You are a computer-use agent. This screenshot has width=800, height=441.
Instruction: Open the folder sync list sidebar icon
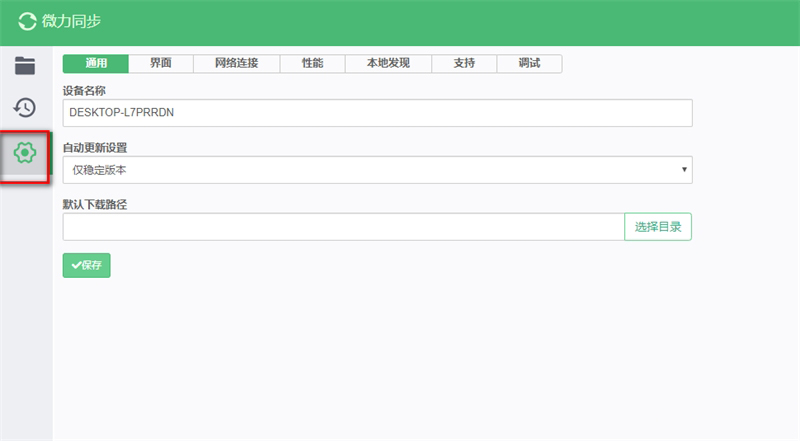(x=25, y=66)
